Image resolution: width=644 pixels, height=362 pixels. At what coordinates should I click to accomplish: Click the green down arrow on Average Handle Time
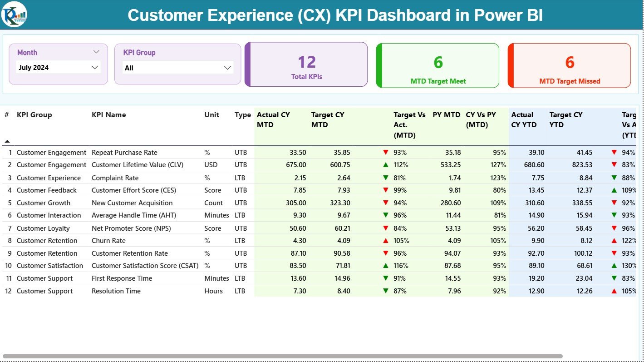tap(386, 215)
